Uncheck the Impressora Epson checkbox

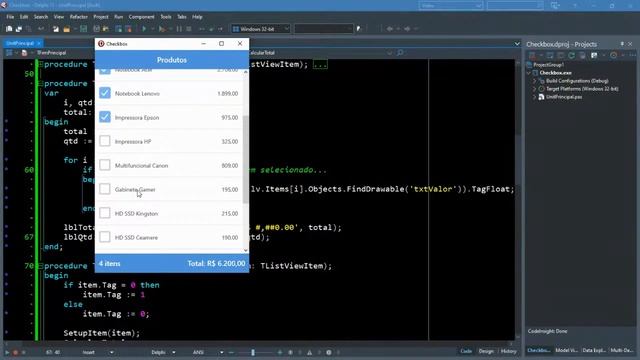pos(105,117)
